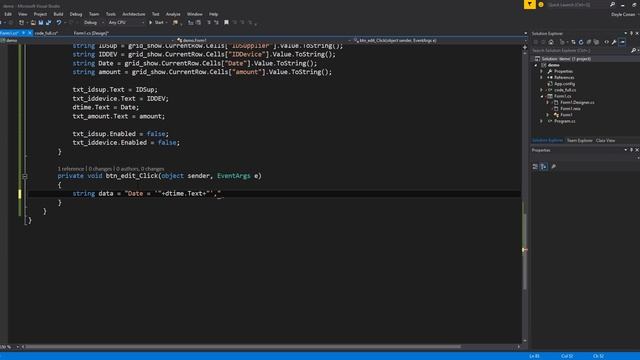
Task: Open the Build menu
Action: click(58, 14)
